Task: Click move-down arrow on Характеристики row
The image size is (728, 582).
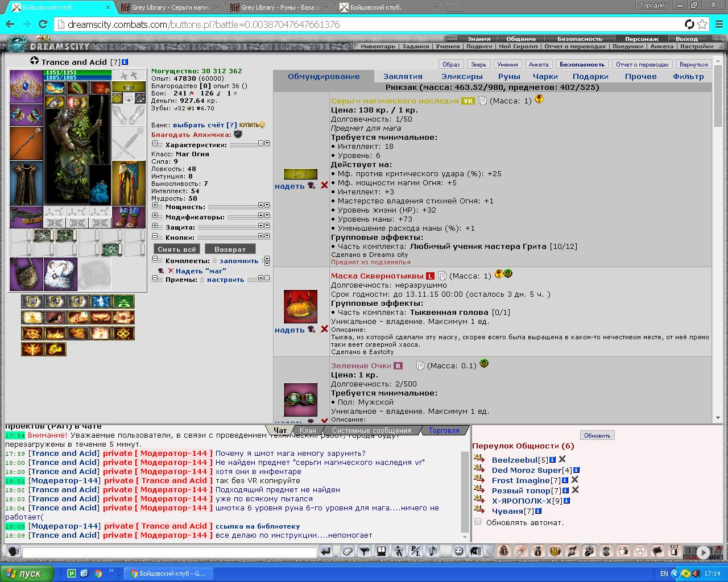Action: coord(267,143)
